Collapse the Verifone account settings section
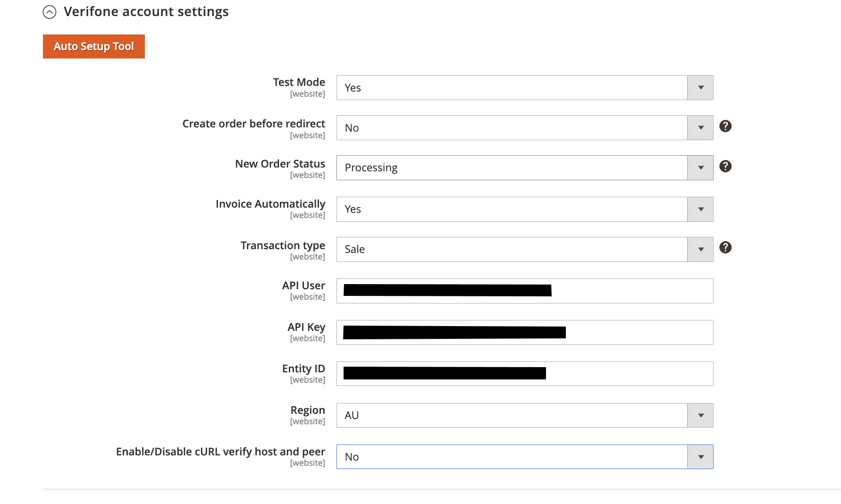Screen dimensions: 841x504 coord(50,12)
